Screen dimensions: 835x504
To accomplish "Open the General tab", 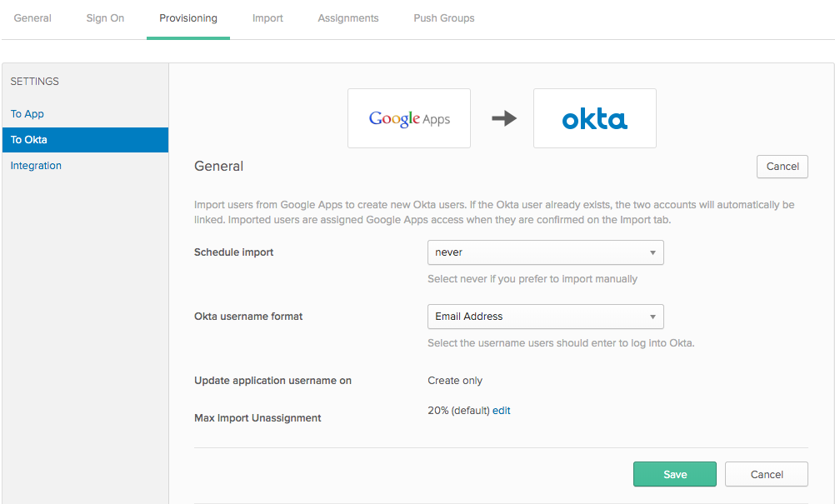I will 32,18.
